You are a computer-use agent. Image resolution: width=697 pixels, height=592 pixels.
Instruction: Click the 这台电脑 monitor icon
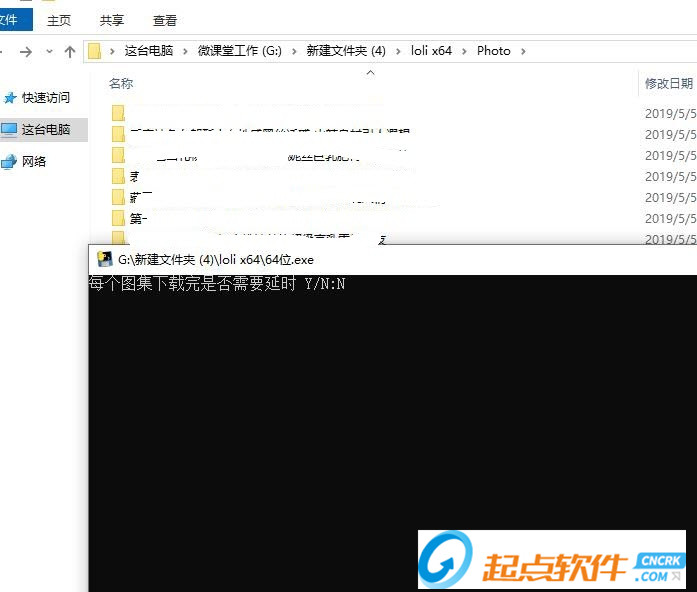[9, 129]
